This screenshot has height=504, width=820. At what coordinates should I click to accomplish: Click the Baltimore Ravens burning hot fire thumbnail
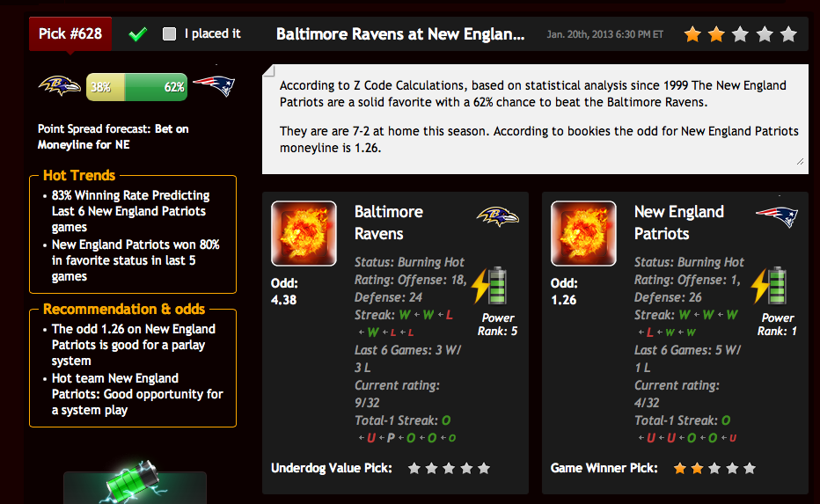click(304, 233)
